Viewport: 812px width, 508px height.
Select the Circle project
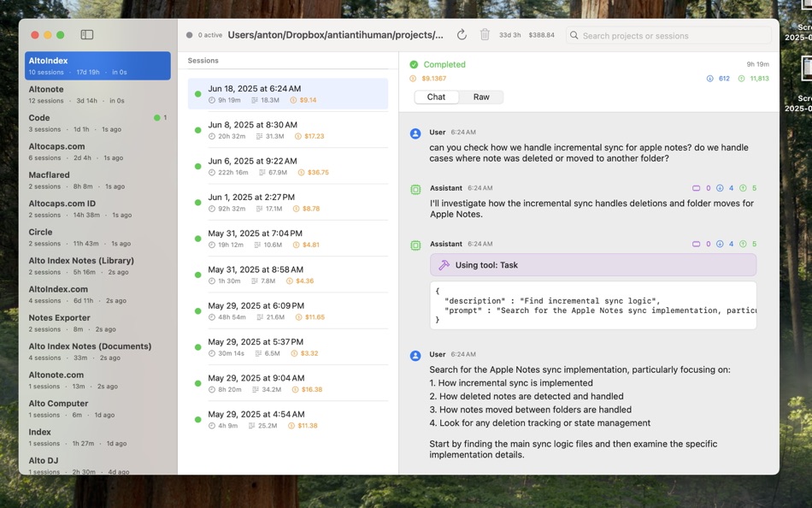(x=97, y=237)
